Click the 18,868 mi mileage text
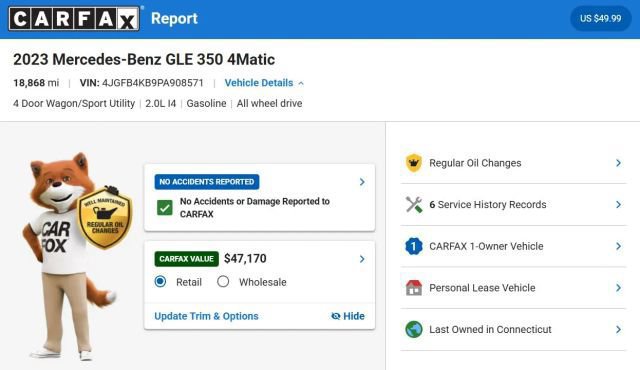Viewport: 640px width, 370px height. point(36,83)
